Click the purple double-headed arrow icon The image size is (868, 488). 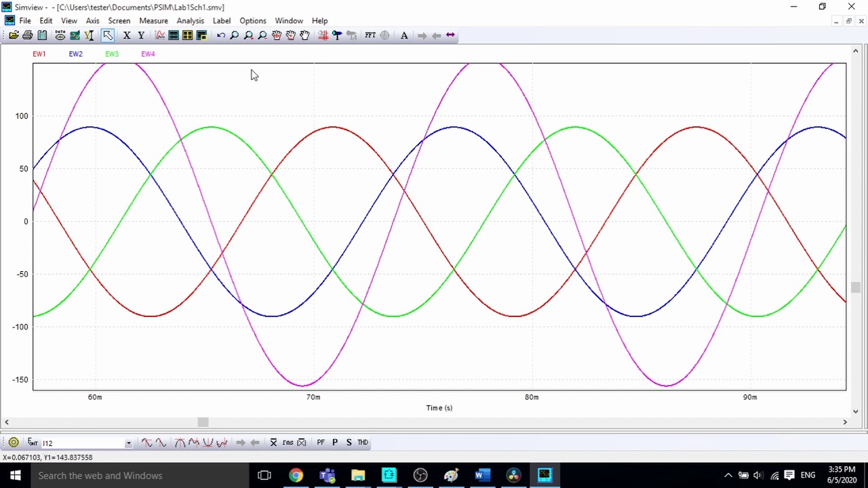450,35
